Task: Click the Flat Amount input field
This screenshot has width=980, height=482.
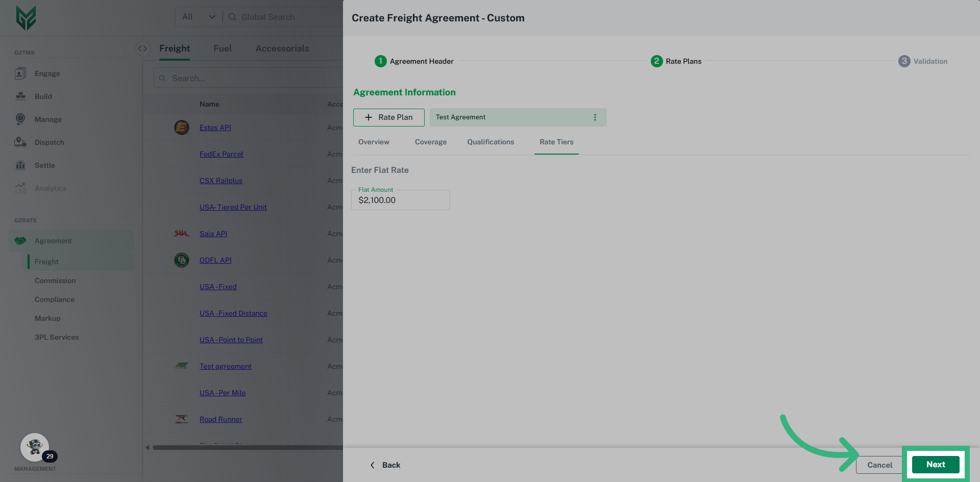Action: coord(400,200)
